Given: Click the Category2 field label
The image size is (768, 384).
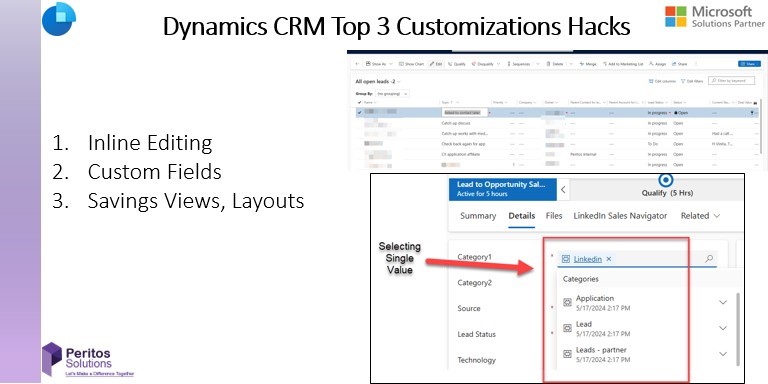Looking at the screenshot, I should click(x=474, y=283).
